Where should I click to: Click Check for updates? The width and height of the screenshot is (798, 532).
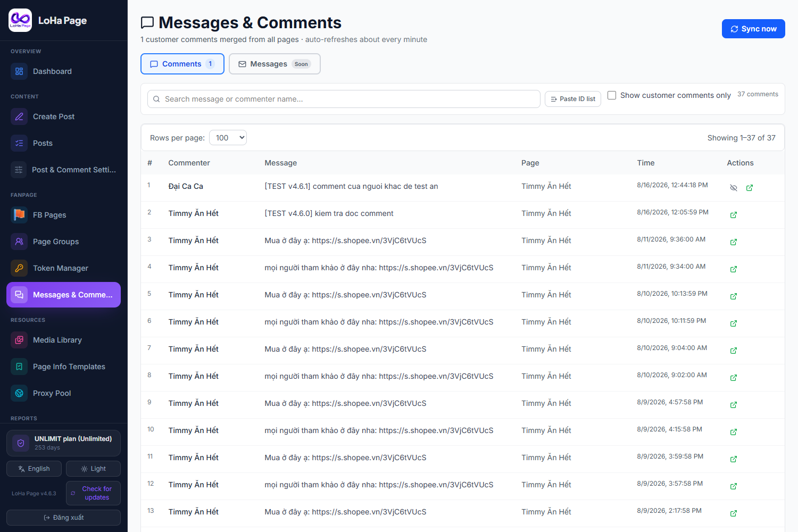[93, 493]
